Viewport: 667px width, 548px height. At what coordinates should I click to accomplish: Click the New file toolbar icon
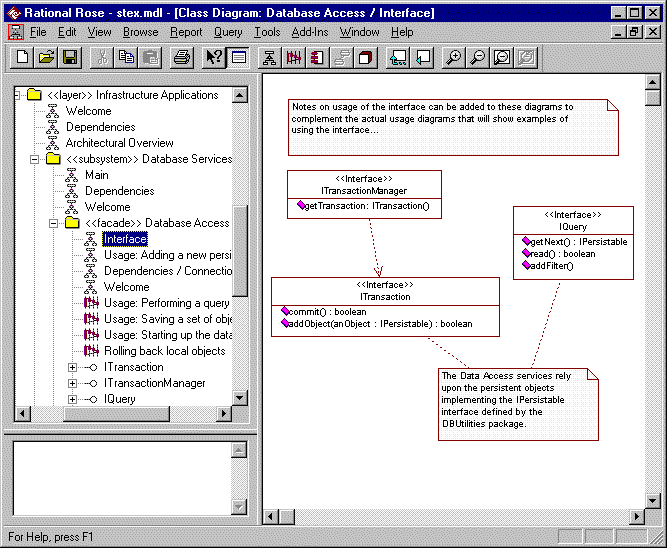(x=22, y=57)
